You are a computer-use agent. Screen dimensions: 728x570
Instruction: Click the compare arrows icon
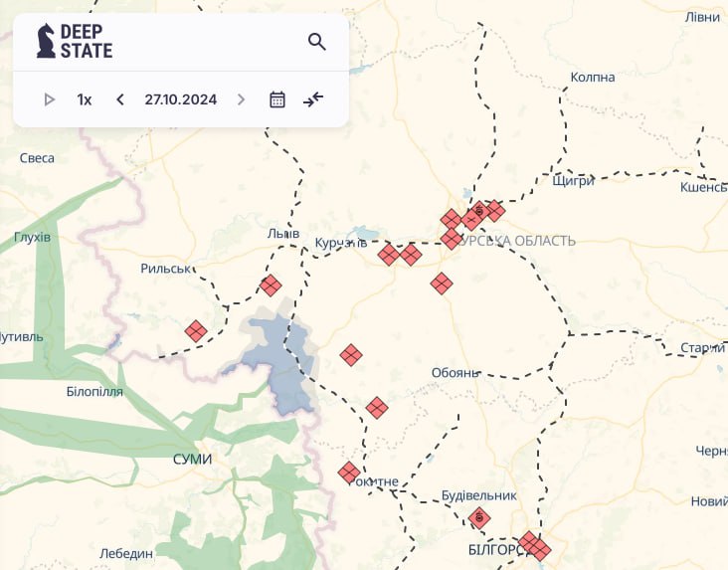(313, 99)
